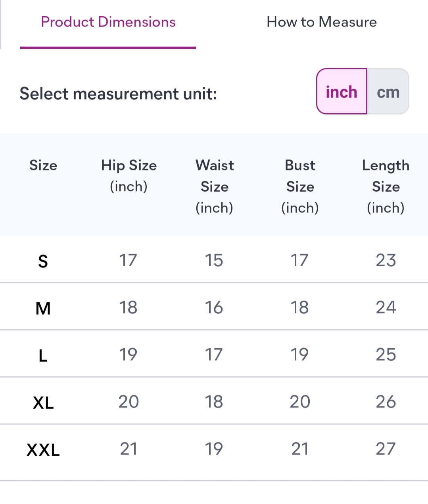Image resolution: width=428 pixels, height=504 pixels.
Task: Click the Size column header
Action: 43,165
